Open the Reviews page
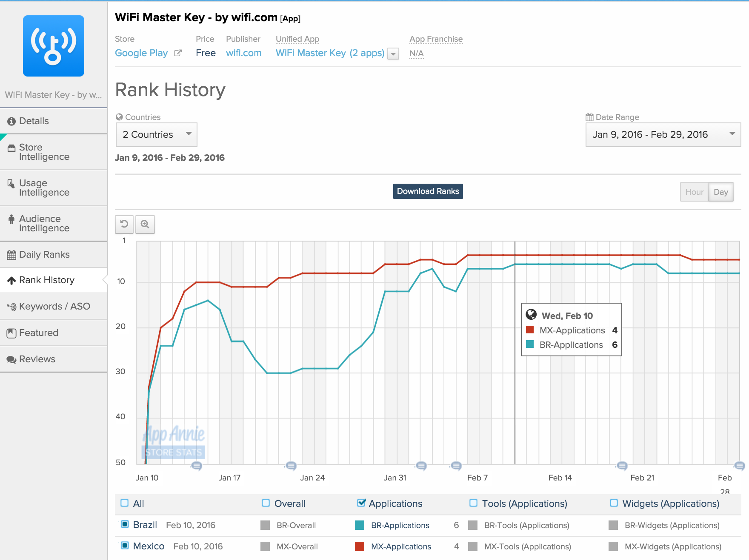The width and height of the screenshot is (749, 560). (54, 359)
